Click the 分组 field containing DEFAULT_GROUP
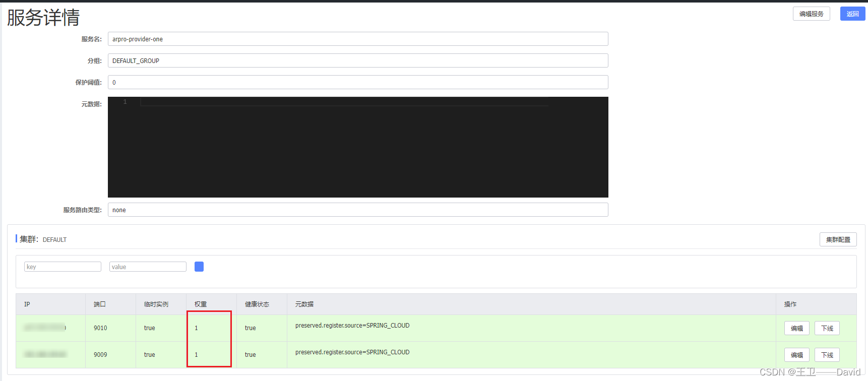Viewport: 868px width, 381px height. click(x=357, y=61)
